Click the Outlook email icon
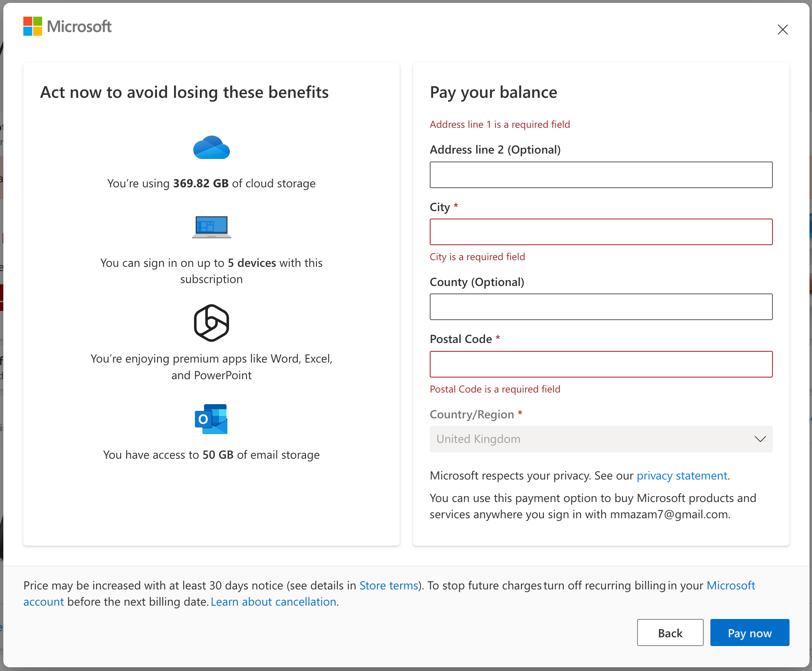This screenshot has height=671, width=812. click(x=212, y=419)
